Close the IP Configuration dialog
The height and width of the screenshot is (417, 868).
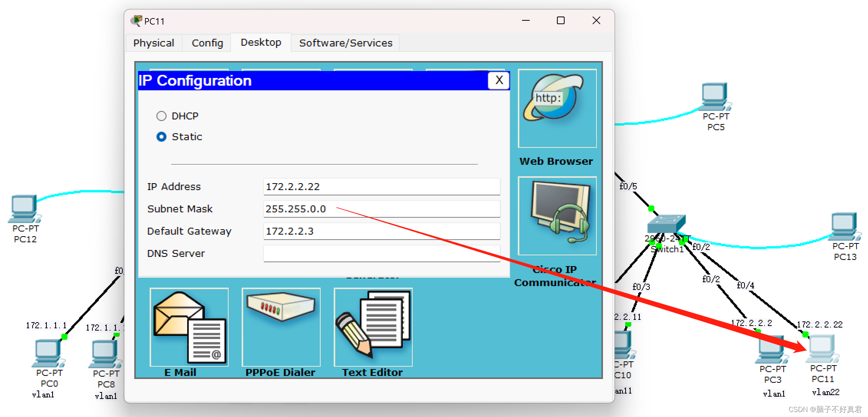click(499, 81)
